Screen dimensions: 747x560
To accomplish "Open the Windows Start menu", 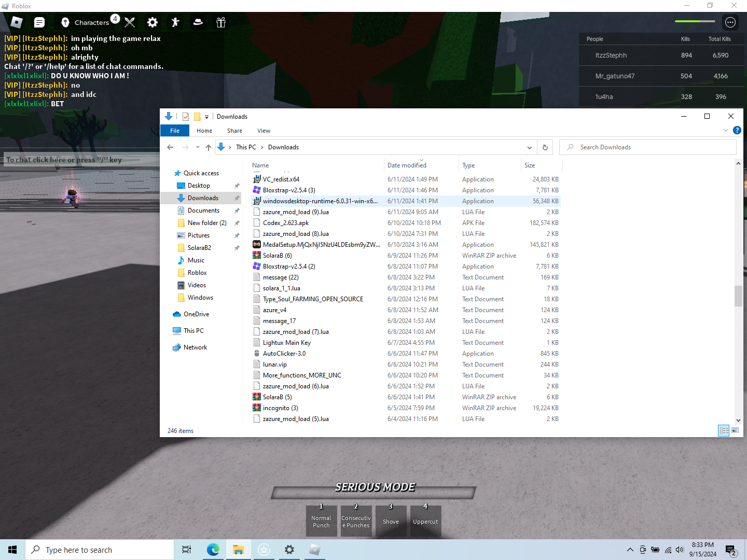I will pyautogui.click(x=12, y=550).
